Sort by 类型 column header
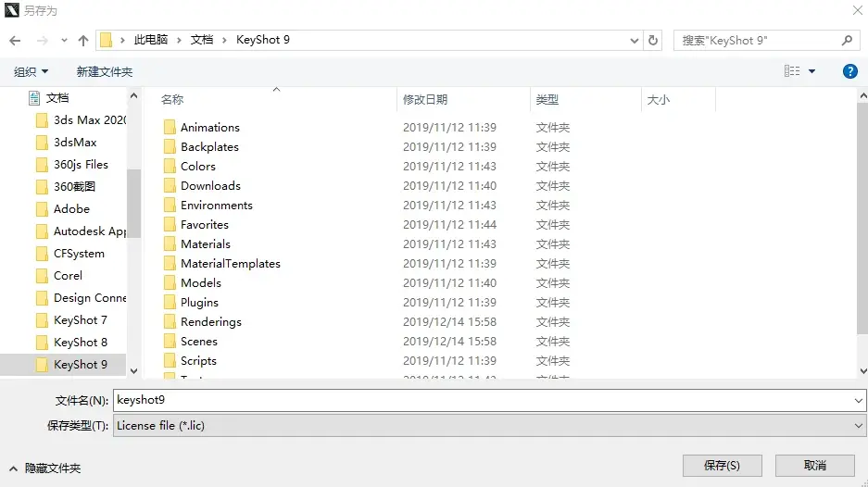The width and height of the screenshot is (868, 487). pos(547,100)
